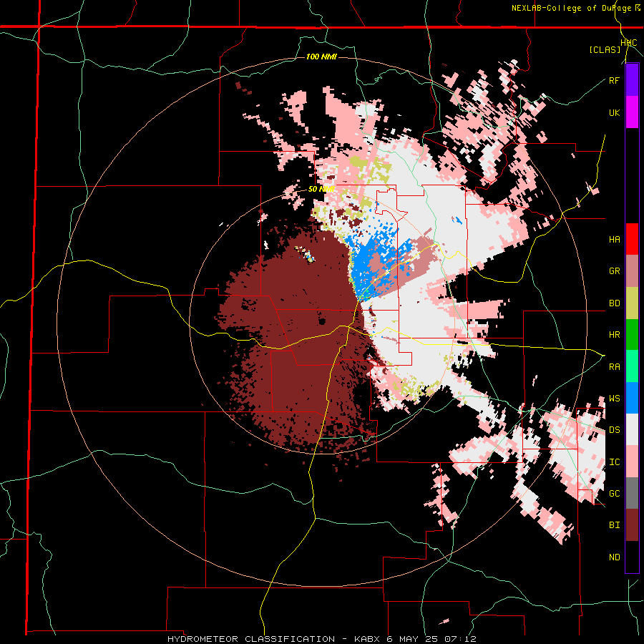Click the '100 NMI' range ring label
644x644 pixels.
pyautogui.click(x=321, y=57)
